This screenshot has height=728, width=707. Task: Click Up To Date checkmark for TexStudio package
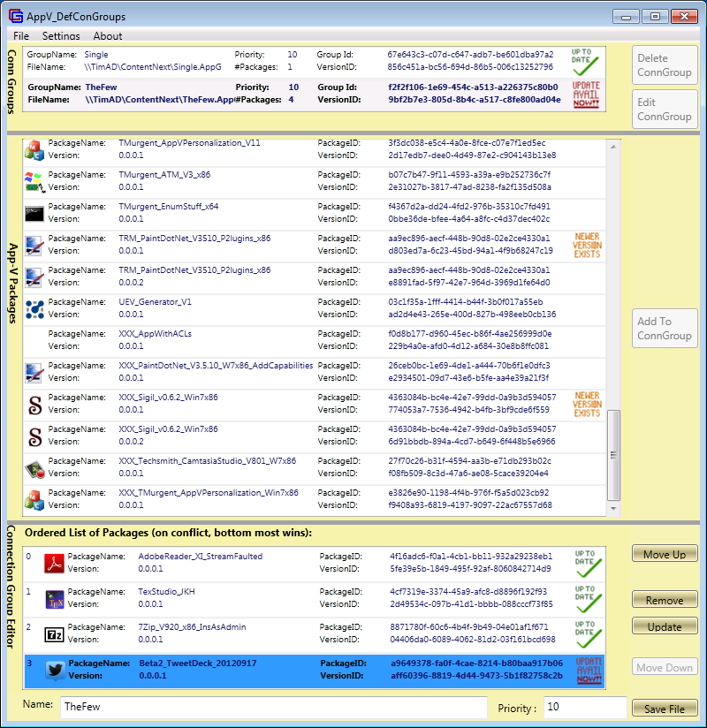[x=588, y=599]
